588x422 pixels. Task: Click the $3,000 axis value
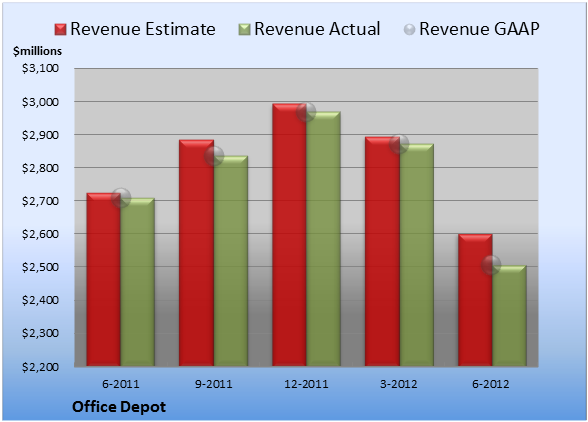point(40,102)
